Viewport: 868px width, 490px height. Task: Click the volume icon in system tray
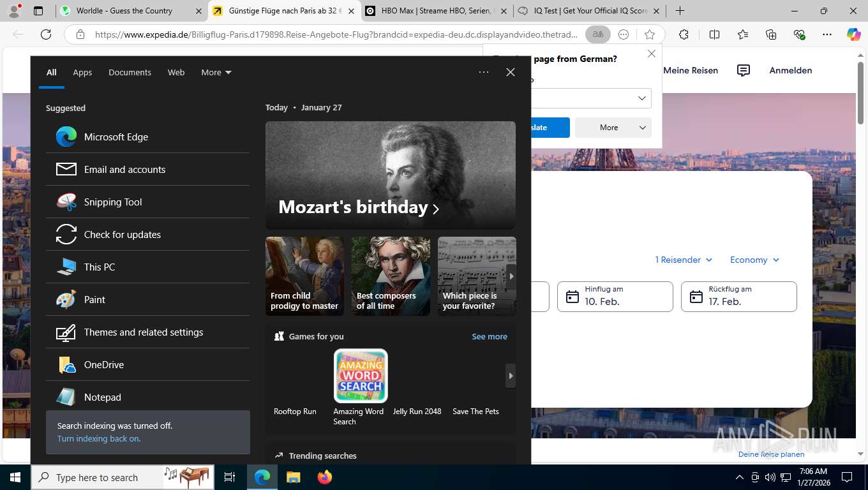pyautogui.click(x=770, y=477)
